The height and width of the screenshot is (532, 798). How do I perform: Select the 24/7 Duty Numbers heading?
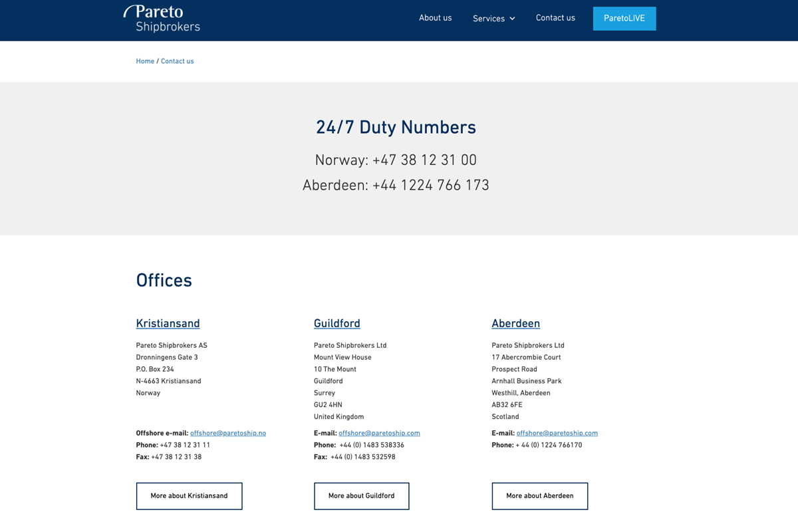point(396,128)
